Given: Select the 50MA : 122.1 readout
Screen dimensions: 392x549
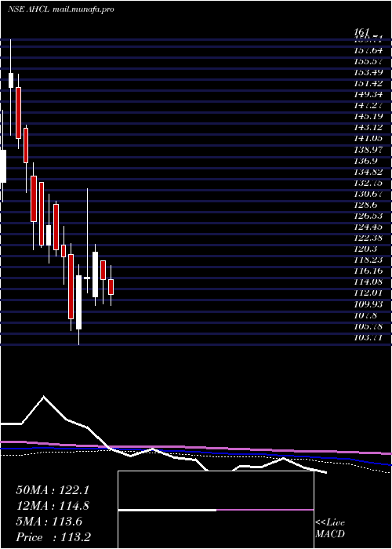Looking at the screenshot, I should click(53, 490).
